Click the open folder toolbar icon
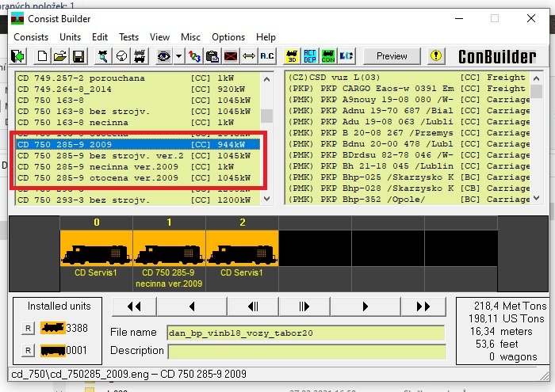 click(x=59, y=56)
